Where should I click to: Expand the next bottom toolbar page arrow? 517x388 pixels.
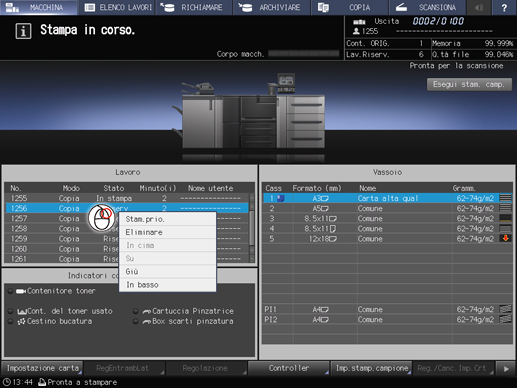pyautogui.click(x=506, y=368)
